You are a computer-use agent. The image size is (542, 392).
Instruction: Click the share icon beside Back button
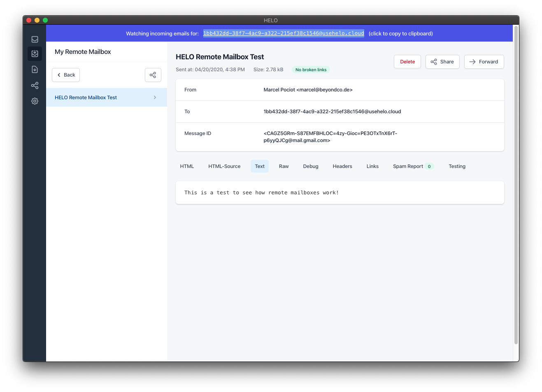point(153,75)
